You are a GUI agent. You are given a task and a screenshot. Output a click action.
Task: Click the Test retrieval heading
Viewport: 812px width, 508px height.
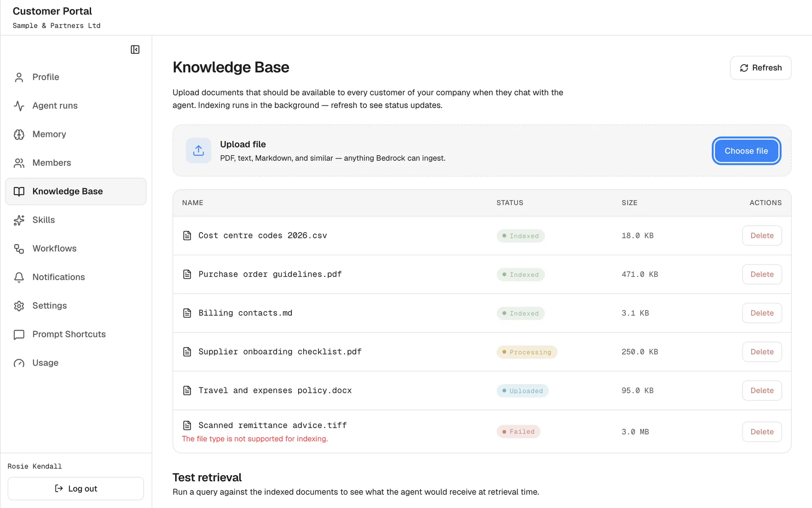pyautogui.click(x=207, y=477)
